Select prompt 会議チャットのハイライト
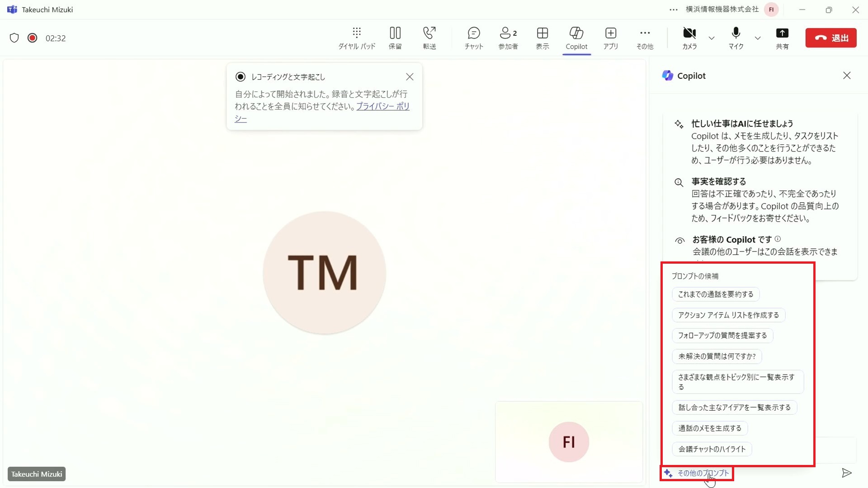The width and height of the screenshot is (868, 488). pos(712,449)
